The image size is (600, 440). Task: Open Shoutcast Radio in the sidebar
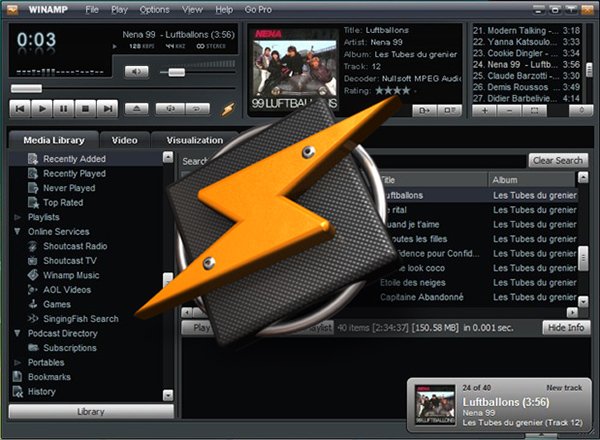pyautogui.click(x=75, y=246)
